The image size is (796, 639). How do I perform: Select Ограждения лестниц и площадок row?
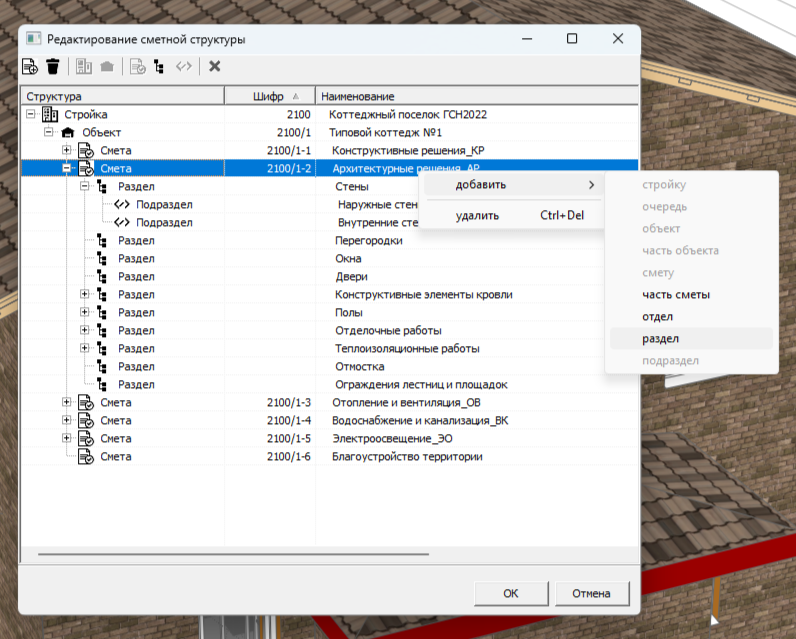[329, 385]
